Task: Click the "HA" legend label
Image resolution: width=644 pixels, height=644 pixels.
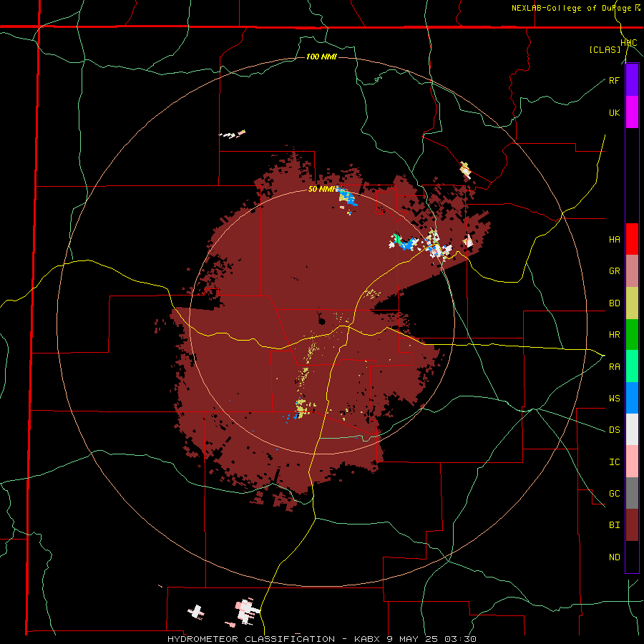Action: click(614, 240)
